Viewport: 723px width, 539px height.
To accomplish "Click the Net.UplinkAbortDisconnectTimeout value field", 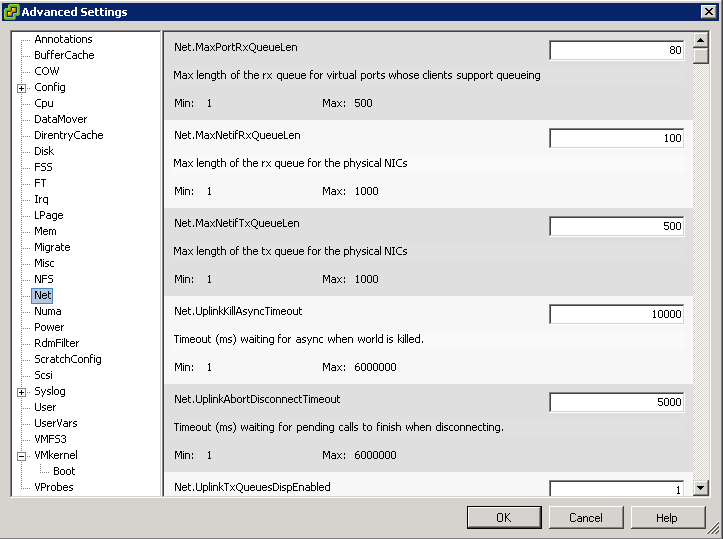I will 616,402.
